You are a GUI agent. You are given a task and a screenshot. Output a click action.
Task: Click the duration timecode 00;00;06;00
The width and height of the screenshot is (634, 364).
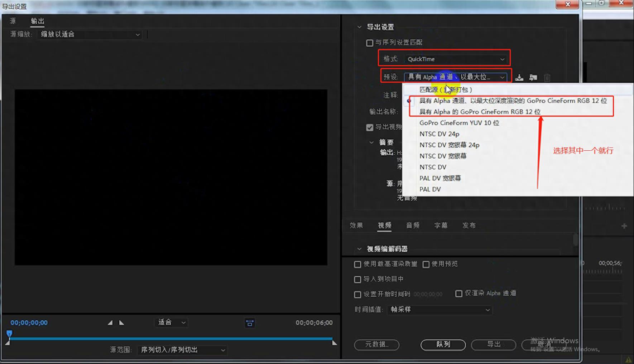point(314,322)
